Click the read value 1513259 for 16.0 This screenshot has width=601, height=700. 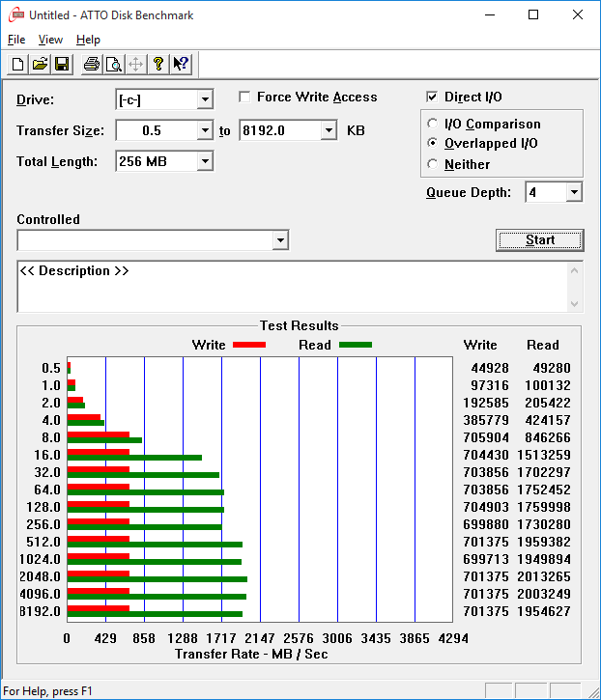[x=544, y=455]
